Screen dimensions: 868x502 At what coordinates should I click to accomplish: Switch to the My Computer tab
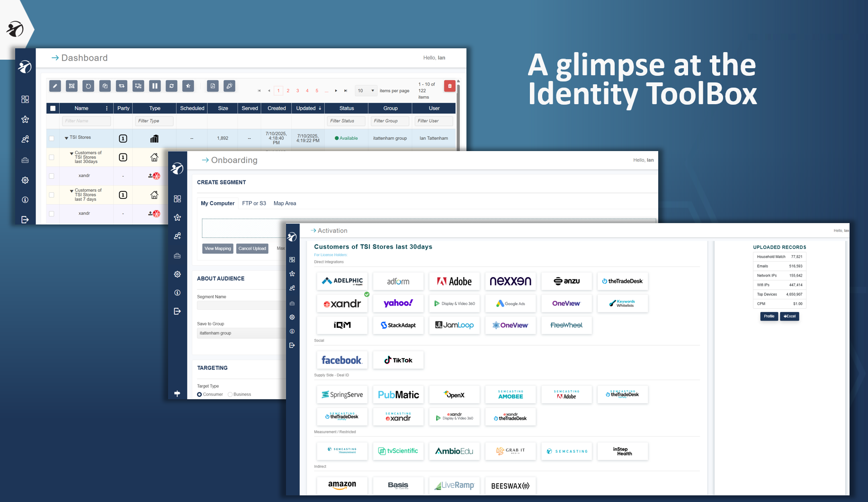pos(217,203)
